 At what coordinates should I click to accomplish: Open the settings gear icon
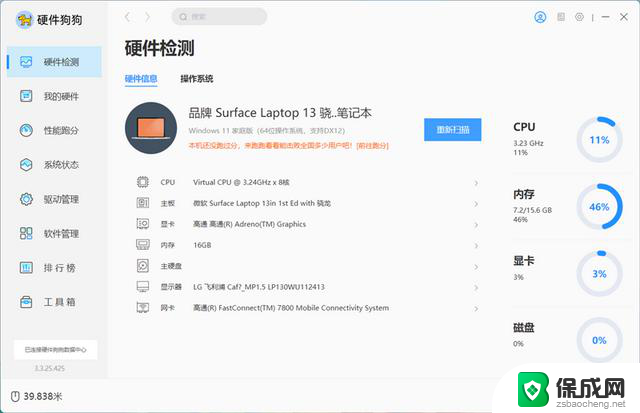[579, 17]
